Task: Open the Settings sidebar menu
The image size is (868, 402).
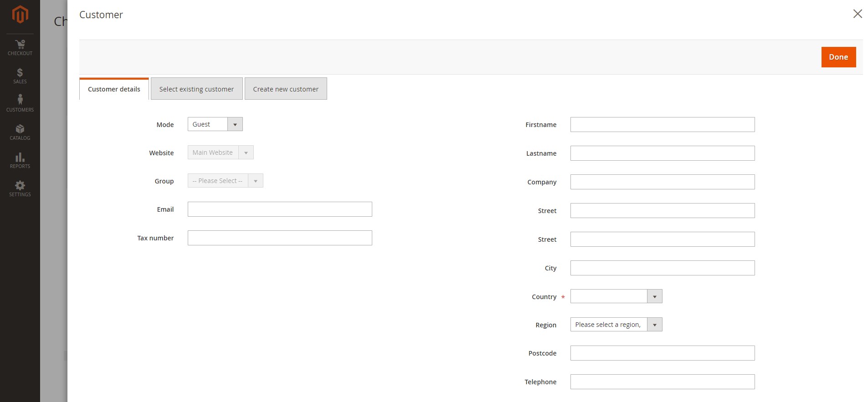Action: tap(20, 189)
